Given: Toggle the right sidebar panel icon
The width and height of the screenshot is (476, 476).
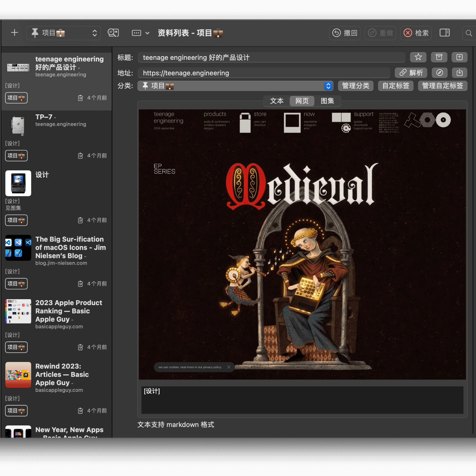Looking at the screenshot, I should tap(445, 33).
